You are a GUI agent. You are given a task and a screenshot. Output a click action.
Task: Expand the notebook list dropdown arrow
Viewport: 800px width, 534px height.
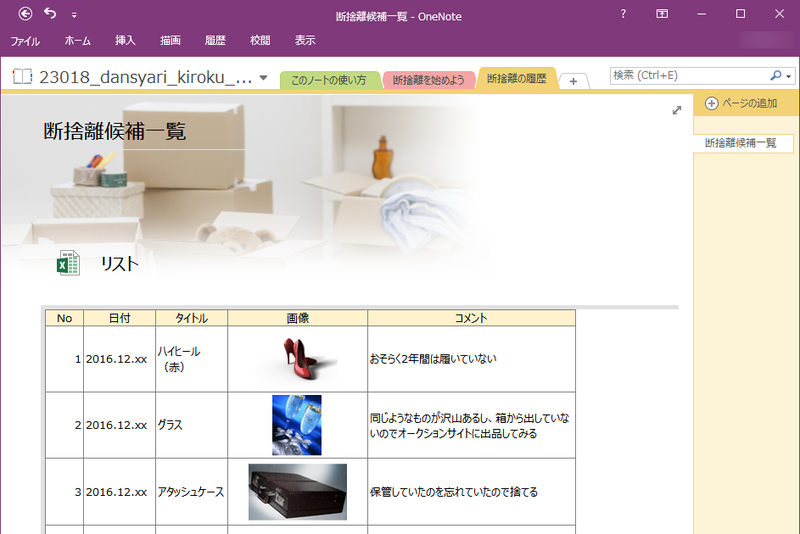pyautogui.click(x=263, y=78)
